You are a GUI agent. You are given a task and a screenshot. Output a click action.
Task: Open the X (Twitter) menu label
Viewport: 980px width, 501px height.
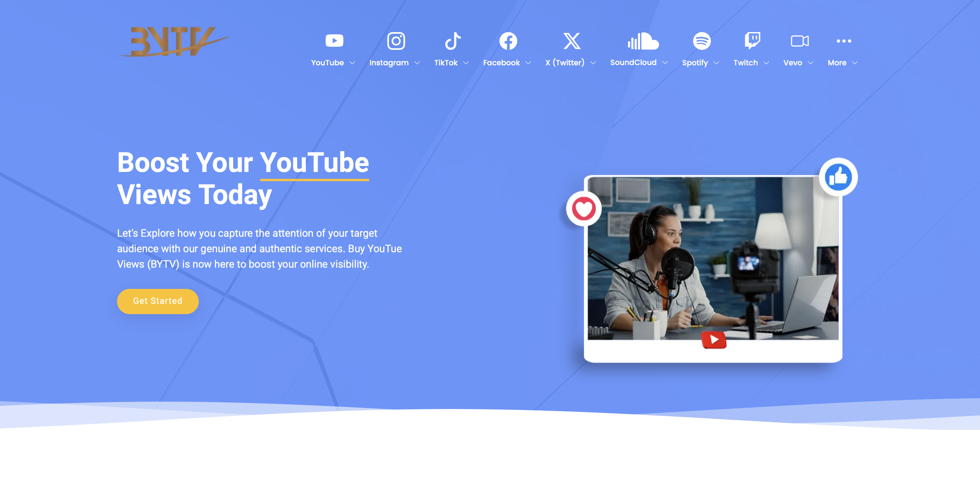point(565,63)
